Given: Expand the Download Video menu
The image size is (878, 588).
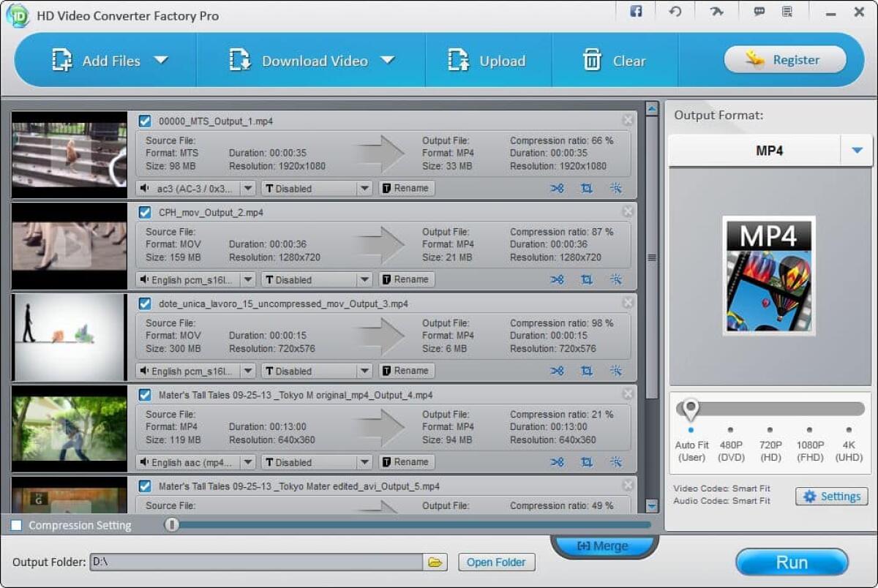Looking at the screenshot, I should [389, 61].
